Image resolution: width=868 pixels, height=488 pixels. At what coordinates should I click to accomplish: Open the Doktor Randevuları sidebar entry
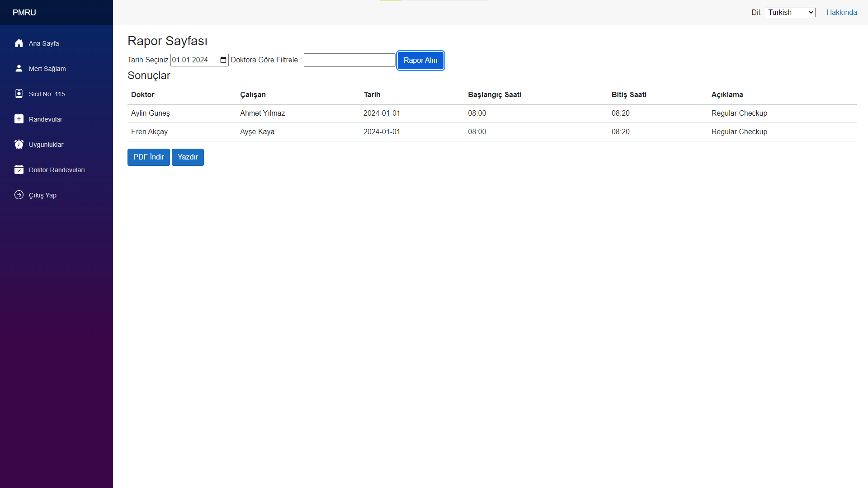57,170
